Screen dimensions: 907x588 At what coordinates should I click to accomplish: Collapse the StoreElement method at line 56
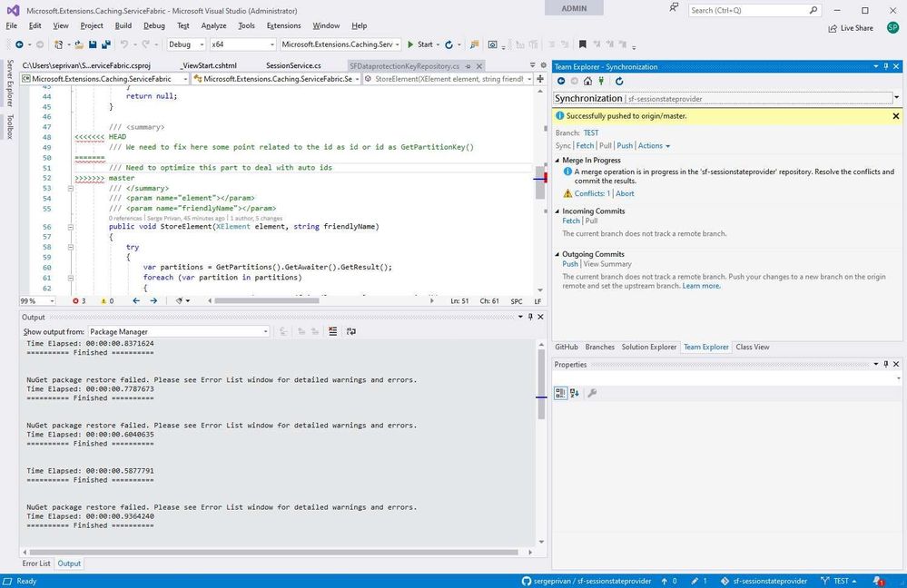pyautogui.click(x=71, y=227)
